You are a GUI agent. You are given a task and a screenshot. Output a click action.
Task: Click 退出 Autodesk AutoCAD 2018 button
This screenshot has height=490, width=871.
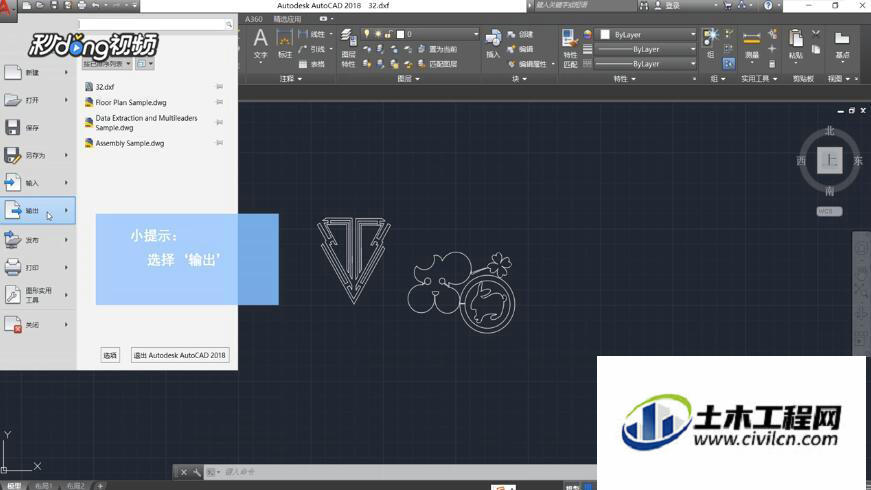coord(180,355)
